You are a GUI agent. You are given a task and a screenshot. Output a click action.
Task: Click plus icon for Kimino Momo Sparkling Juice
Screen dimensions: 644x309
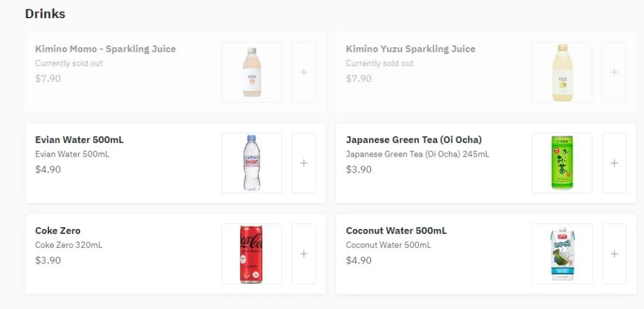[304, 72]
